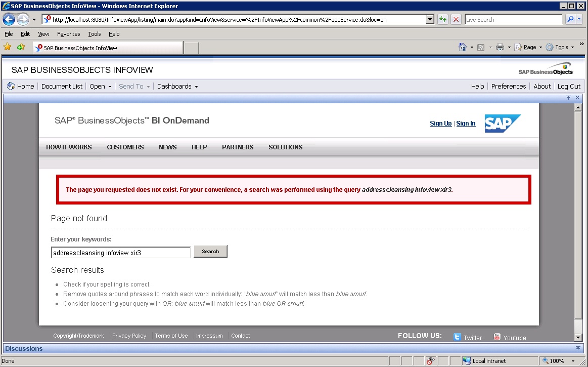Click the Youtube follow icon
Screen dimensions: 588x367
click(x=497, y=337)
